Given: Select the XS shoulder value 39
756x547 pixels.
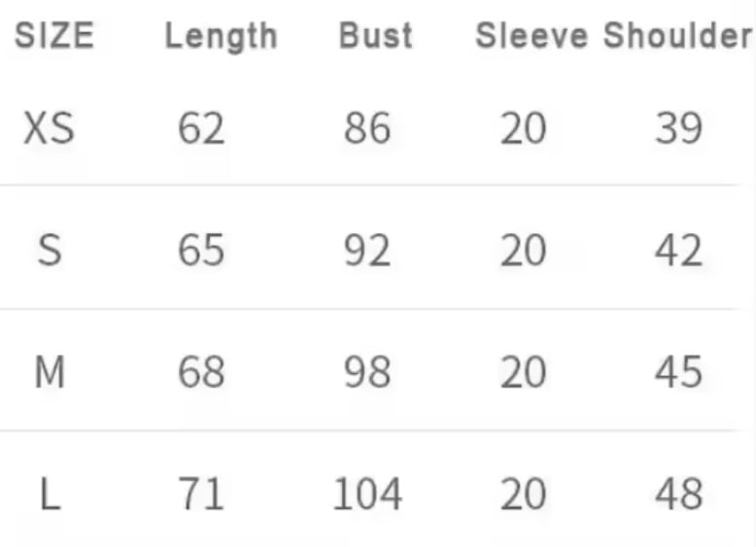Looking at the screenshot, I should (x=678, y=128).
